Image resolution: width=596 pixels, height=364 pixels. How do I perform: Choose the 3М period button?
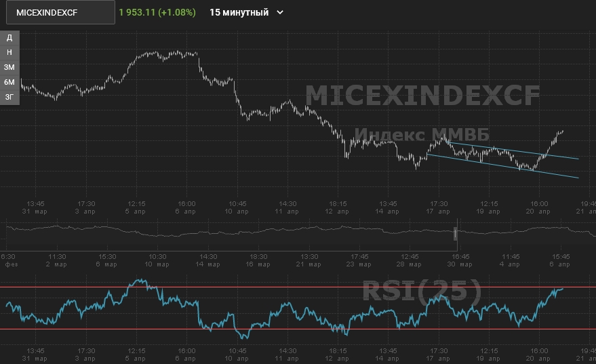(x=9, y=67)
